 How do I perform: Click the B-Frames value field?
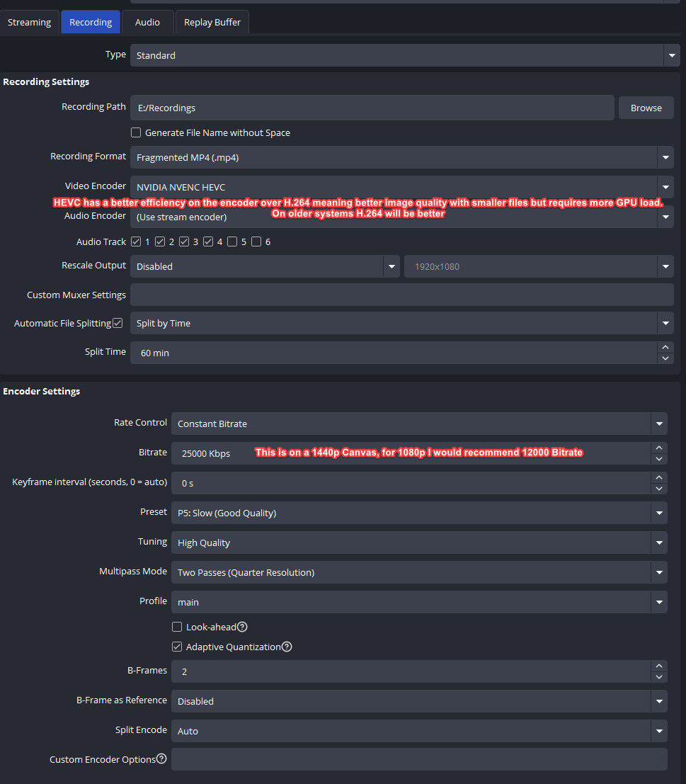[x=411, y=671]
